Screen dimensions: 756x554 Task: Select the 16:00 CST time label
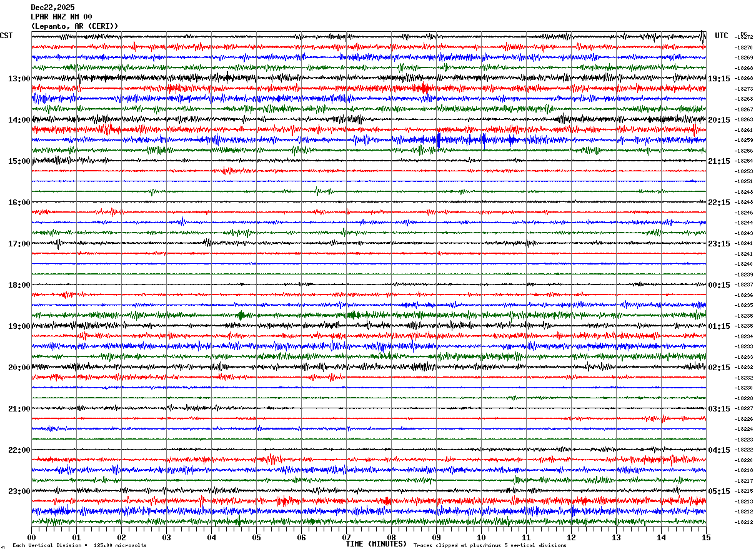(x=19, y=203)
